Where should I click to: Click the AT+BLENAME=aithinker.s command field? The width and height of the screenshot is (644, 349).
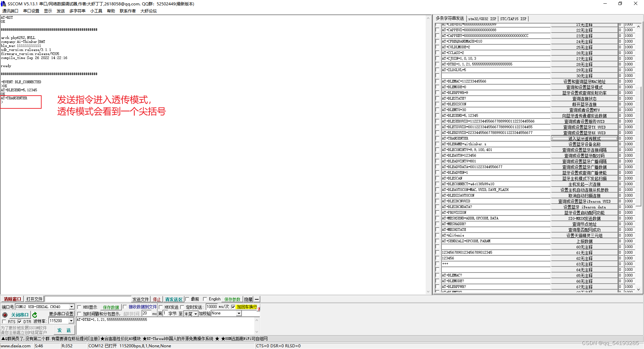[496, 144]
